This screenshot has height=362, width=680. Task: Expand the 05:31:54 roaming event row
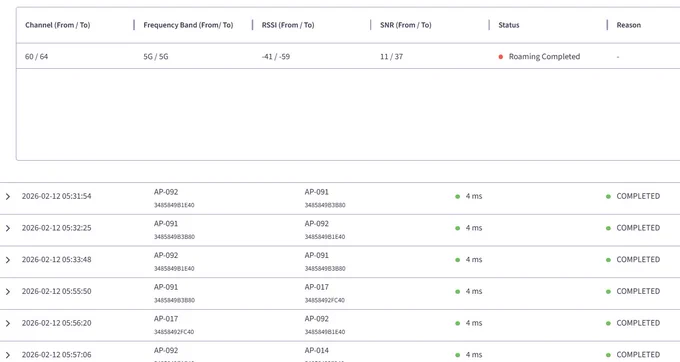click(x=7, y=196)
